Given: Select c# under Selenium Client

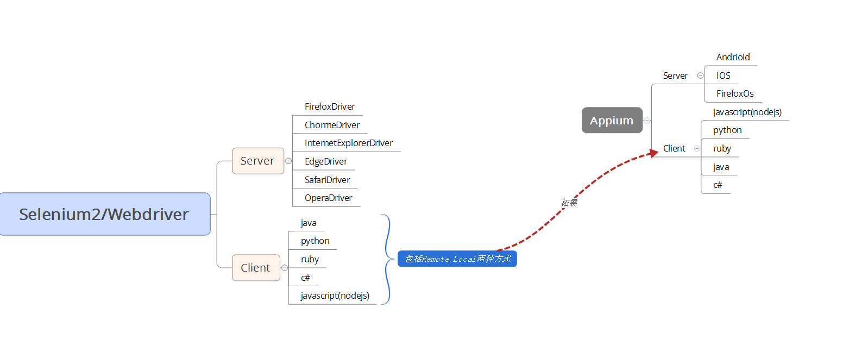Looking at the screenshot, I should pos(305,278).
